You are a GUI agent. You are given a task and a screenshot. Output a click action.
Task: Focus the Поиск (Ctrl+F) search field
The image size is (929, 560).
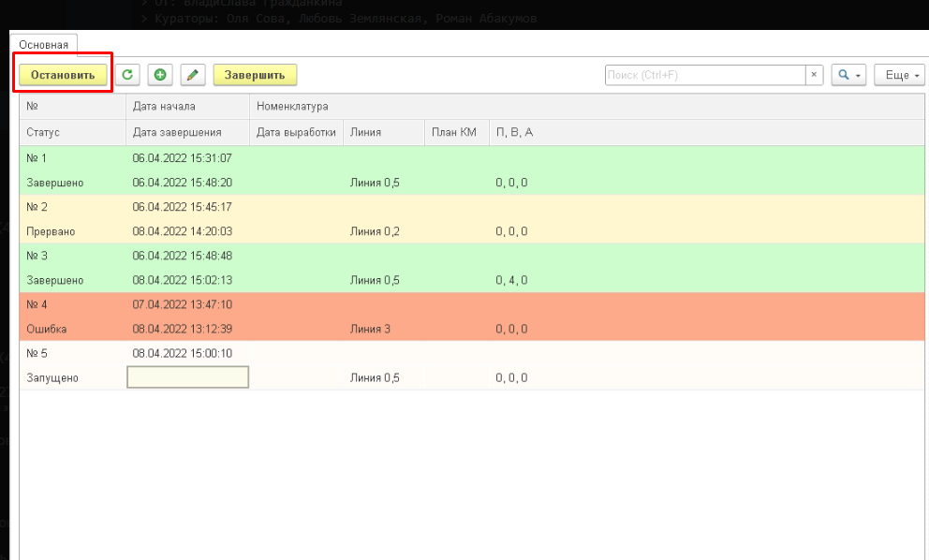click(704, 75)
